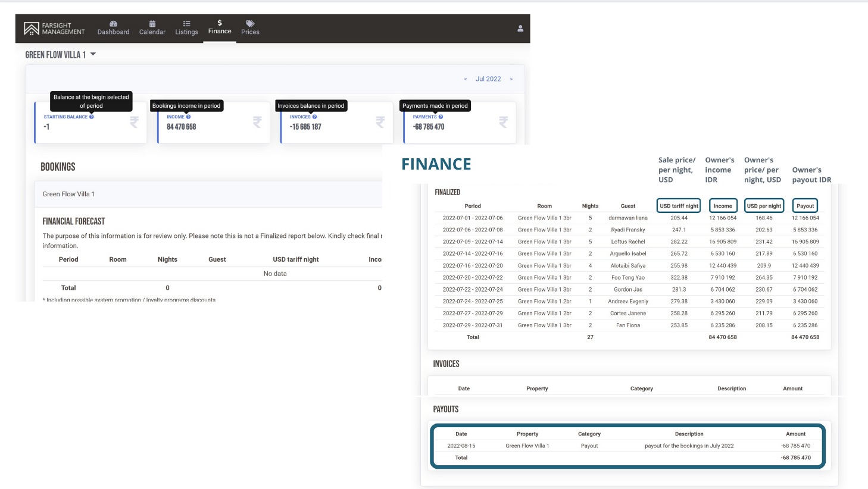
Task: Click the Income help icon
Action: 188,117
